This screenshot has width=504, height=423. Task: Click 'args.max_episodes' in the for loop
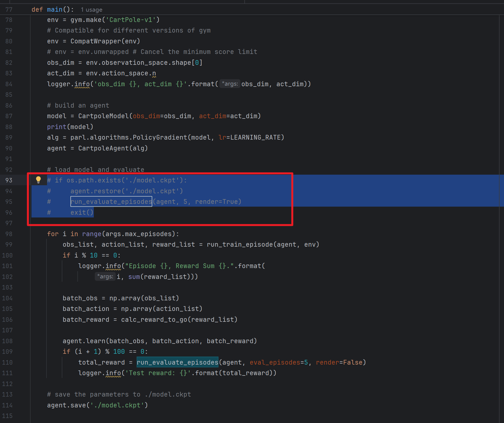pos(139,234)
